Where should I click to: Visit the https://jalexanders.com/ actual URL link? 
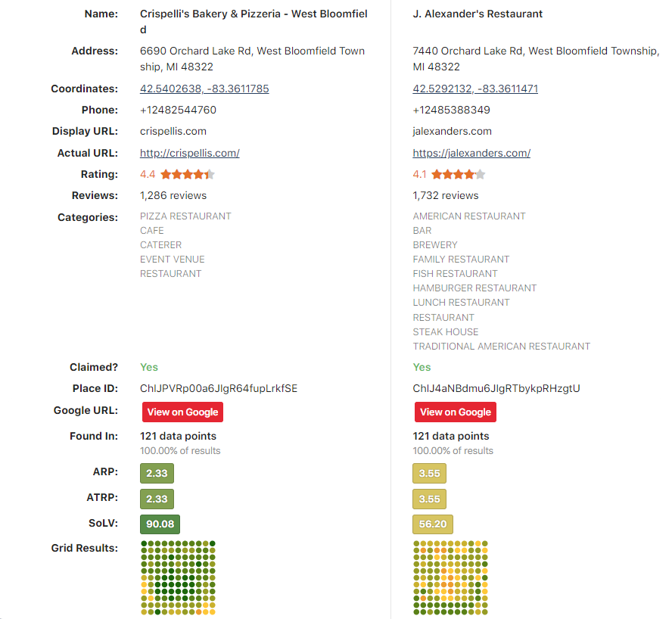click(x=471, y=154)
